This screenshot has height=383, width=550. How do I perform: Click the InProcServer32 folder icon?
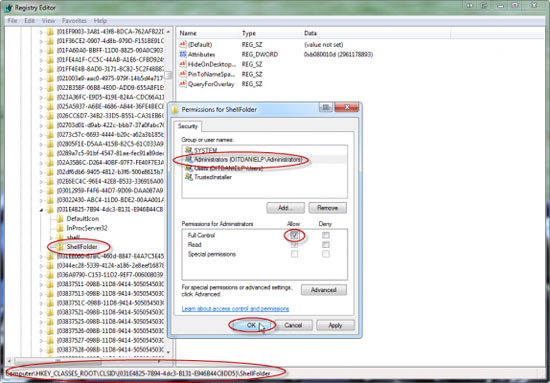click(x=60, y=228)
